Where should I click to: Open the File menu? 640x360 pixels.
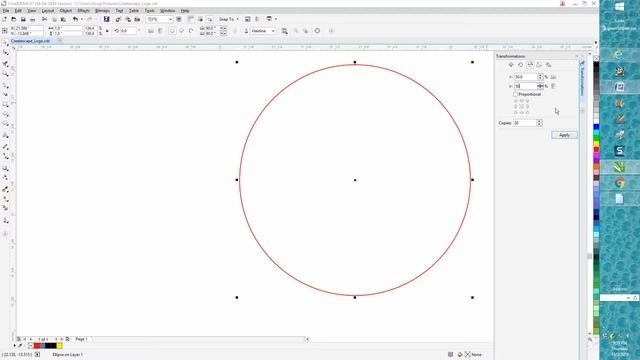[x=6, y=11]
